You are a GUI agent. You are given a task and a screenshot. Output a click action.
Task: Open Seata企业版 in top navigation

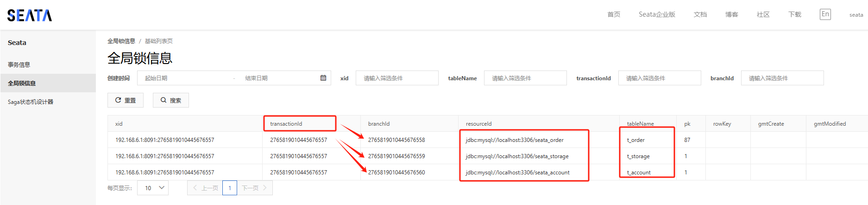657,14
